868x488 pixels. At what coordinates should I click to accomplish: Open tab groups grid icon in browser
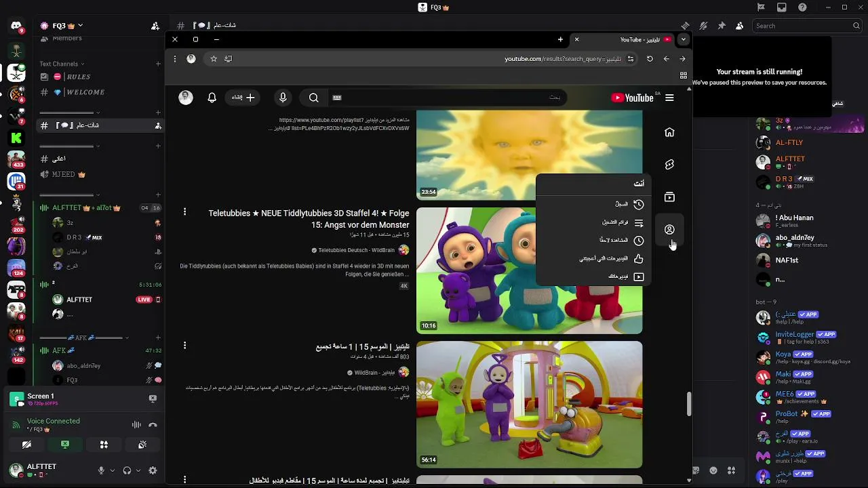tap(683, 75)
